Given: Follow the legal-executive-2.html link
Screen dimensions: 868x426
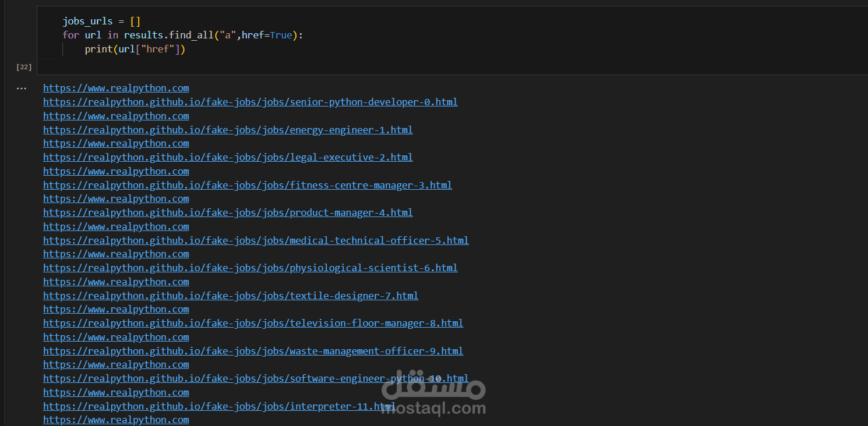Looking at the screenshot, I should click(x=228, y=158).
